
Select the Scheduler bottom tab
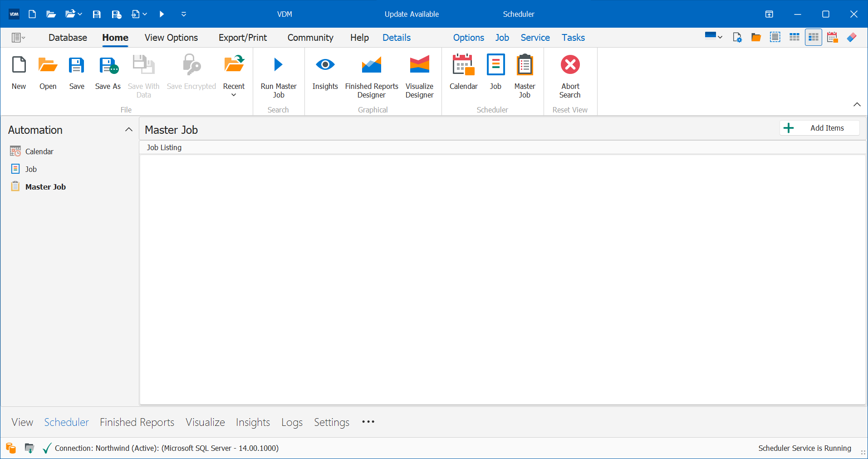pyautogui.click(x=66, y=422)
